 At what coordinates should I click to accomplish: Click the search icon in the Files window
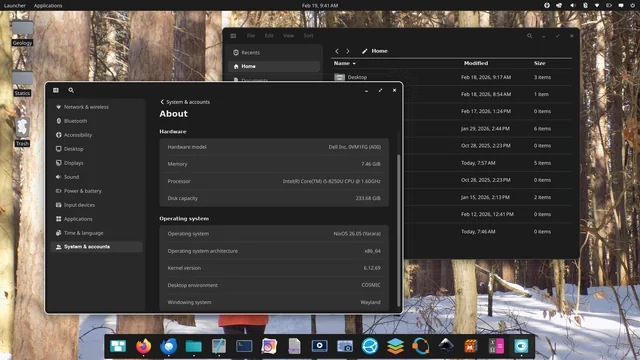[529, 36]
